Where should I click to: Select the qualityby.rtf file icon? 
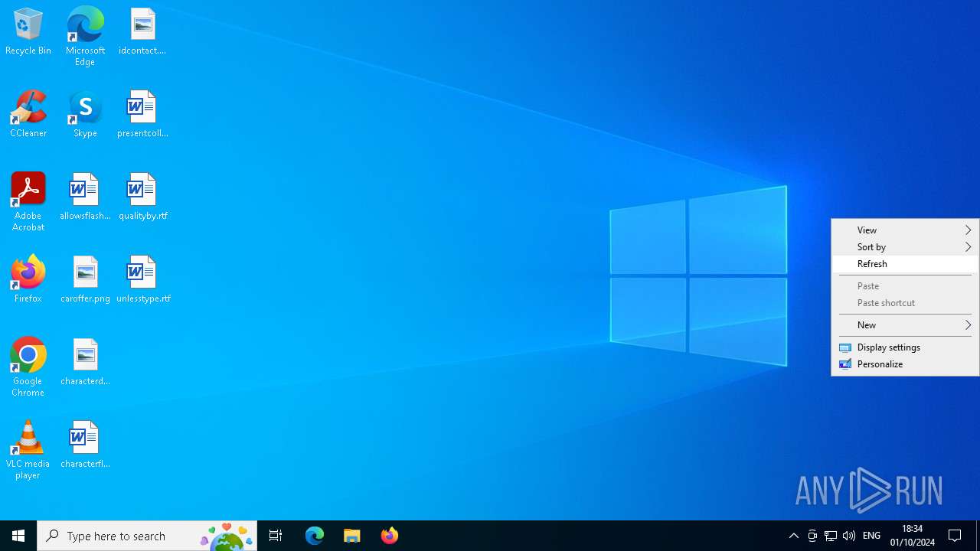[x=142, y=197]
